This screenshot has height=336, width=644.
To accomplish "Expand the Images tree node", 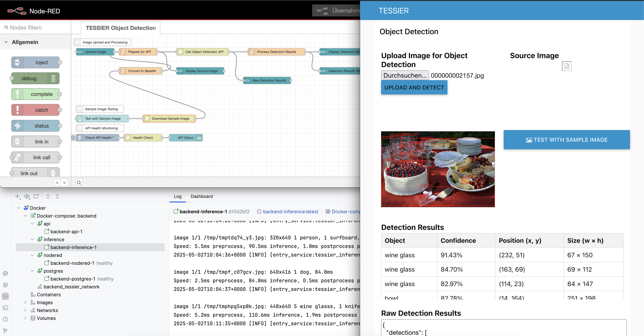I will coord(25,302).
